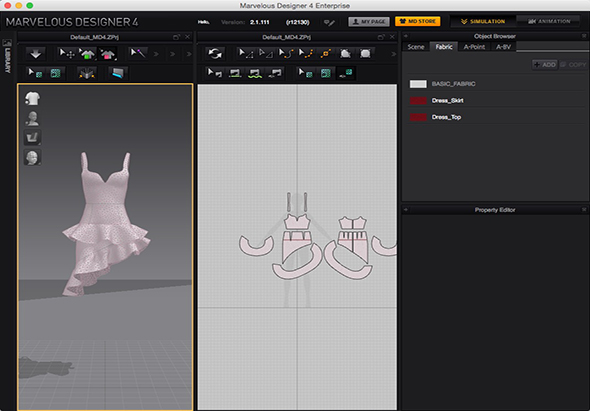Screen dimensions: 590x411
Task: Click the teal texture square icon in the 2D window toolbar
Action: point(325,73)
